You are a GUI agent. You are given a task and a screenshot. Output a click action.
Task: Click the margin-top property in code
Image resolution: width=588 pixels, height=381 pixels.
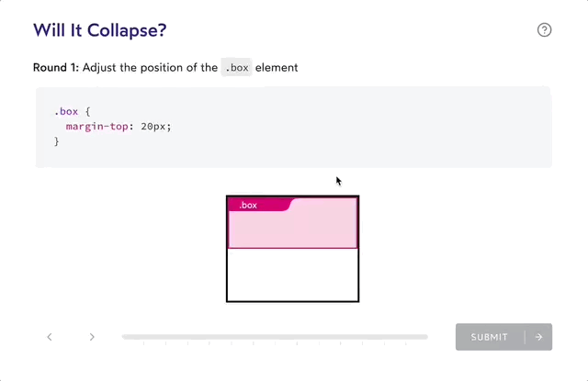[97, 127]
